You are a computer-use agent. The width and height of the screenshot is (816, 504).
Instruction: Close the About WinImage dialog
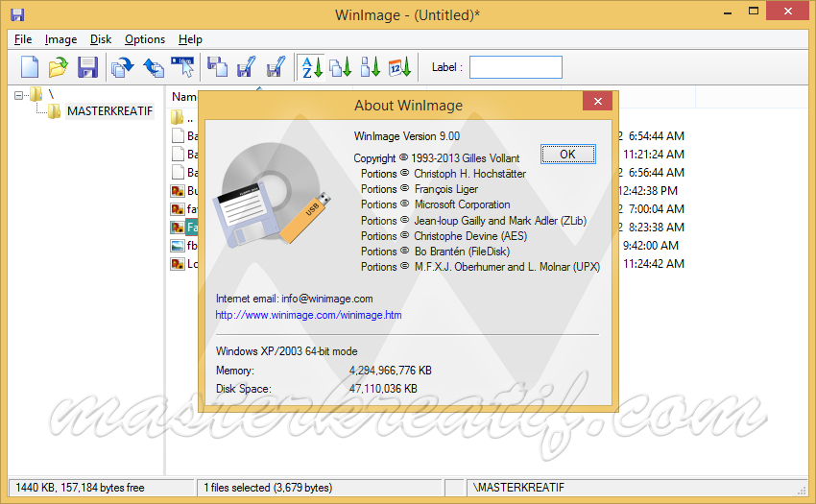[597, 102]
